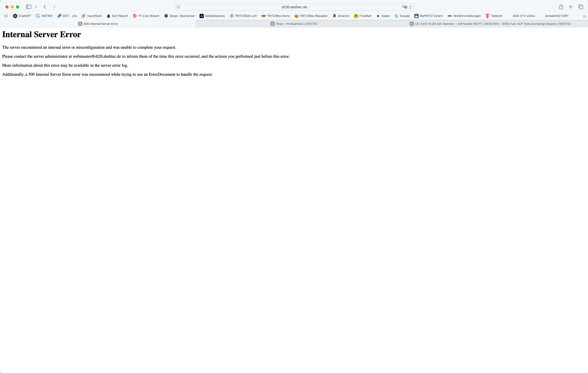Go forward to next page

(x=54, y=7)
